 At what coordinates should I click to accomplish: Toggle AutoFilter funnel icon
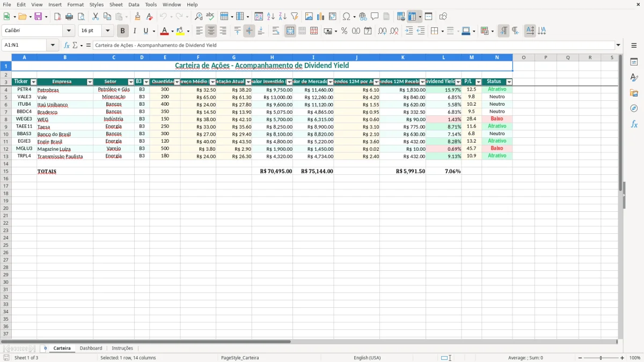click(295, 17)
